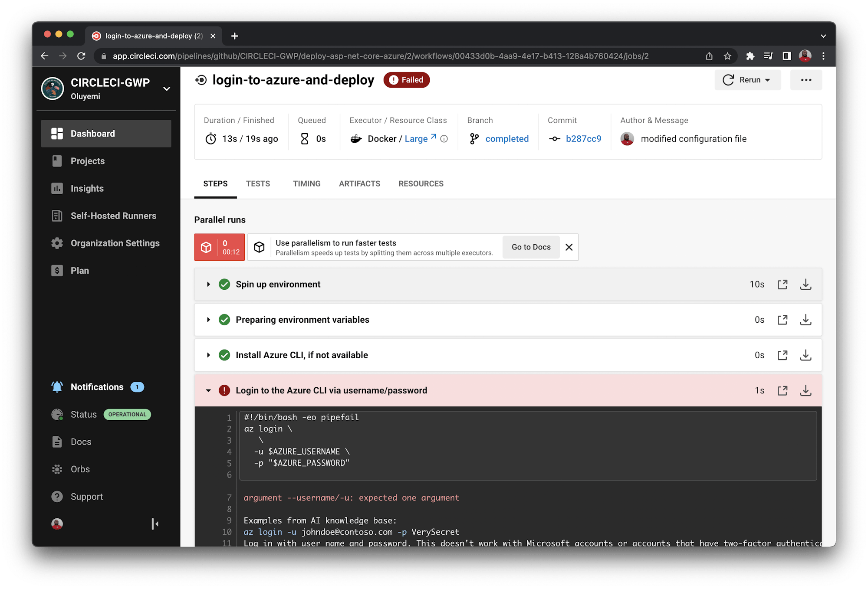The image size is (868, 589).
Task: Dismiss the parallelism tip banner
Action: (x=569, y=247)
